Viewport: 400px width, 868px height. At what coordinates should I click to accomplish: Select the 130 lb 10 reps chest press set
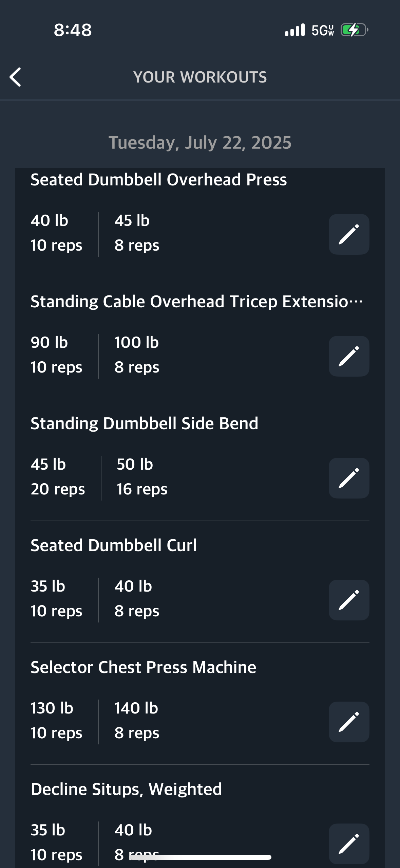[x=56, y=721]
